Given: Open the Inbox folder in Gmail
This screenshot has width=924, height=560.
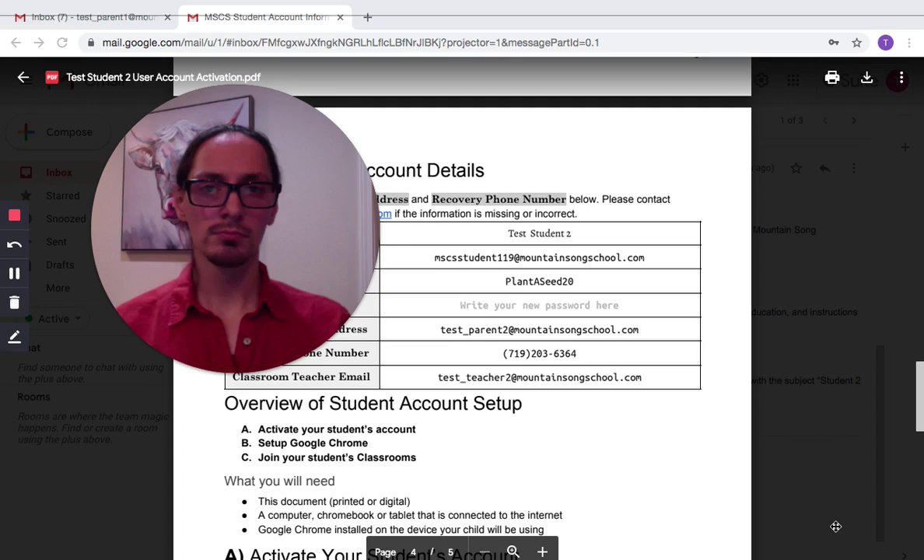Looking at the screenshot, I should (59, 173).
